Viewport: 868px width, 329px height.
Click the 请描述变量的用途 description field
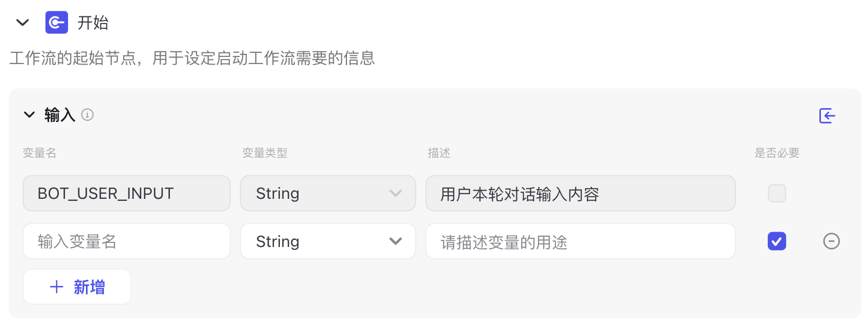click(580, 241)
